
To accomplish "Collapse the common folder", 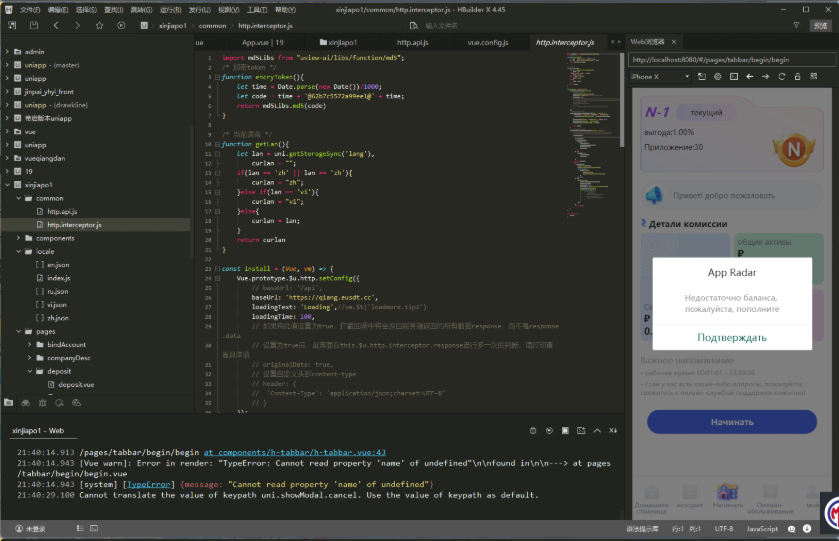I will tap(18, 198).
